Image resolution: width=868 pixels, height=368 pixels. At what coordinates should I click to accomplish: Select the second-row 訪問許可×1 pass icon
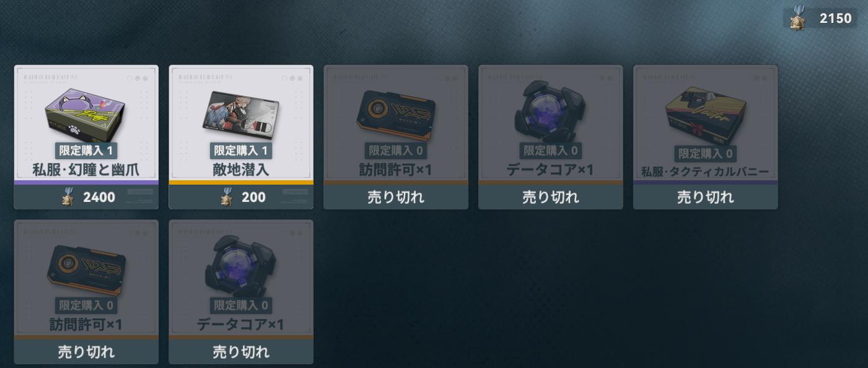pyautogui.click(x=86, y=269)
